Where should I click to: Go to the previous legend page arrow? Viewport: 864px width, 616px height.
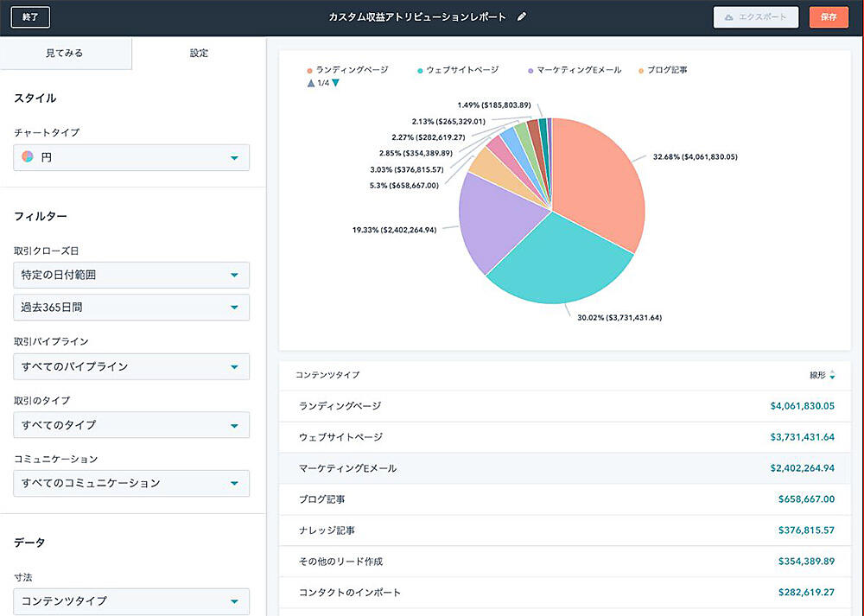311,83
